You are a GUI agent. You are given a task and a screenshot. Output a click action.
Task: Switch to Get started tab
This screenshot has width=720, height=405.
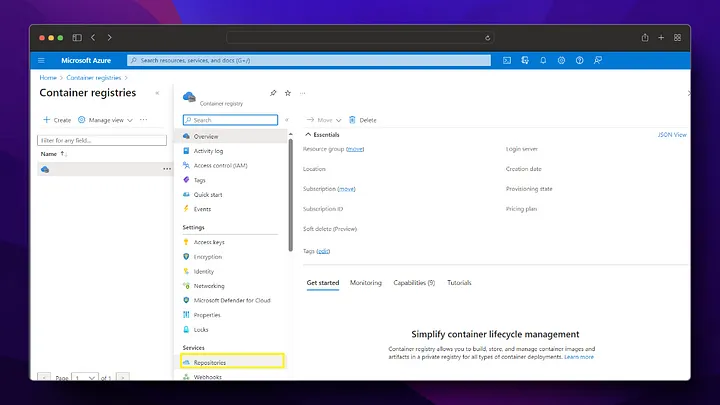click(323, 283)
